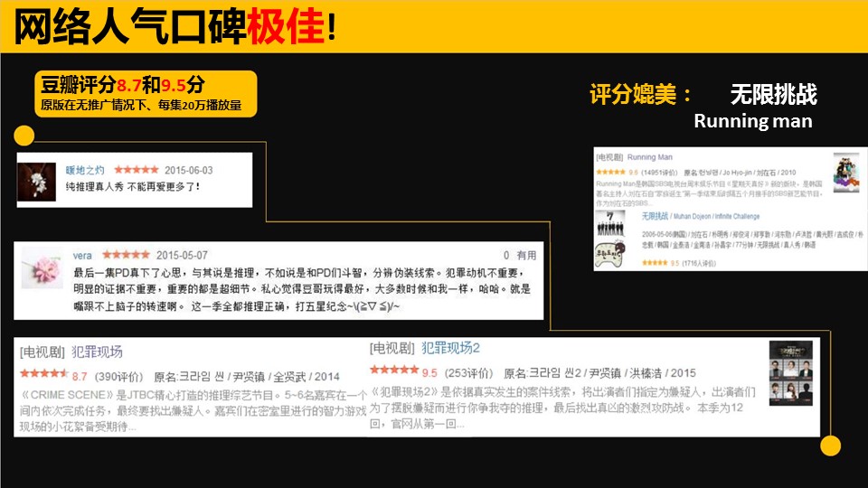Click the 有用 button on vera's review
This screenshot has width=868, height=488.
click(526, 255)
